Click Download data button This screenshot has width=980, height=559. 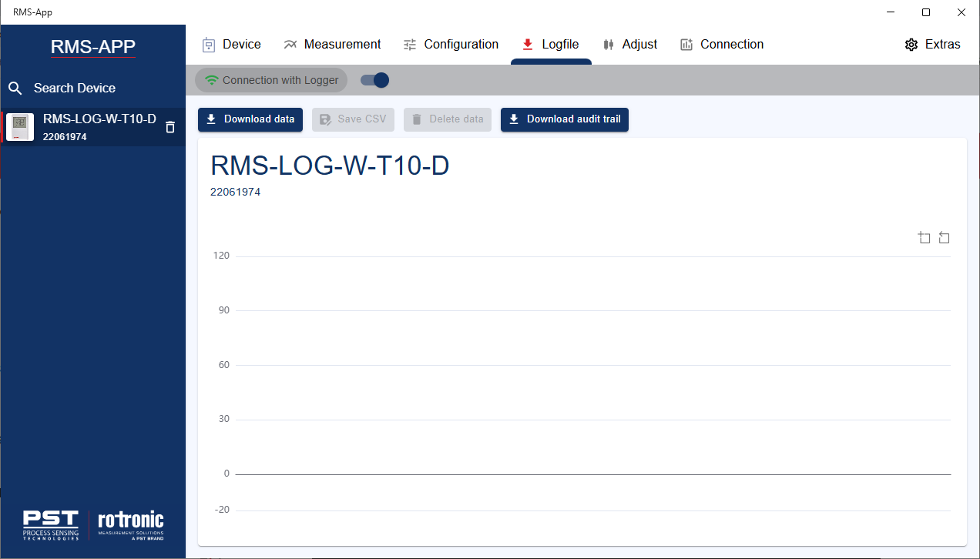click(x=250, y=119)
